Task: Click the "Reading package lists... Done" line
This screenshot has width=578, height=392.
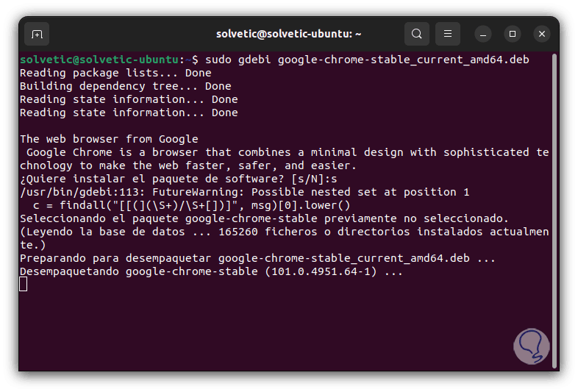Action: coord(115,73)
